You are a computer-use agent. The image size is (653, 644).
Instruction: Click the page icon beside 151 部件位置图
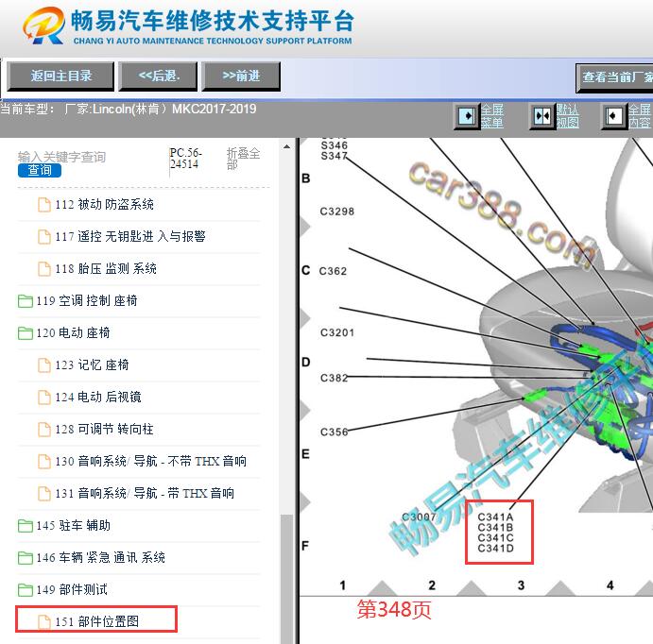pos(44,622)
